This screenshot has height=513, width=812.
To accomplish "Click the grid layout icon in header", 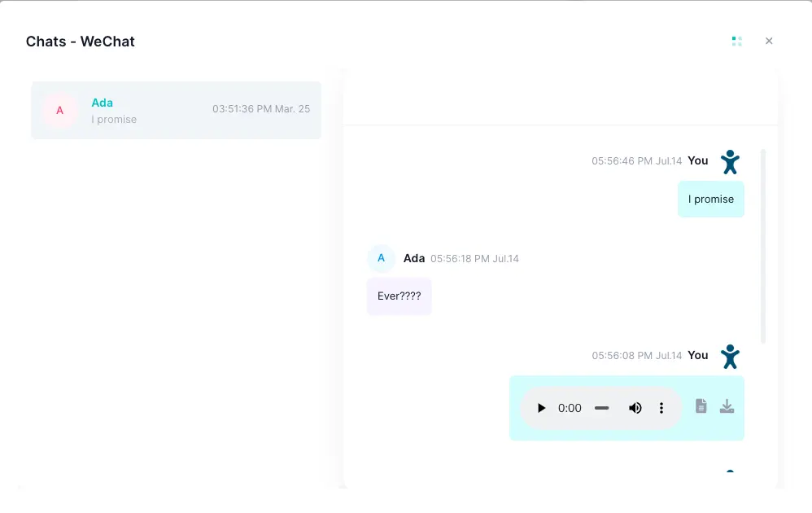I will tap(737, 41).
